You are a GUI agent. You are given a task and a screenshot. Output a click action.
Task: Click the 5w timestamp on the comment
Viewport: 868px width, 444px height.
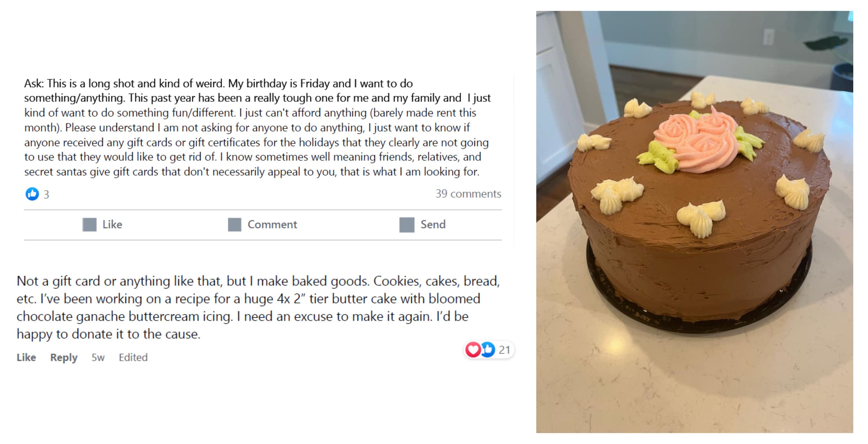98,357
